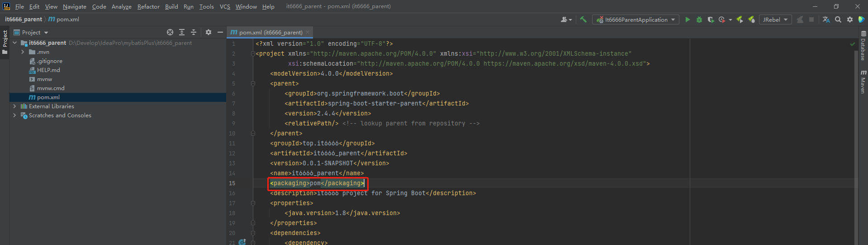Click the Translate icon in the toolbar
The image size is (868, 245).
[826, 19]
